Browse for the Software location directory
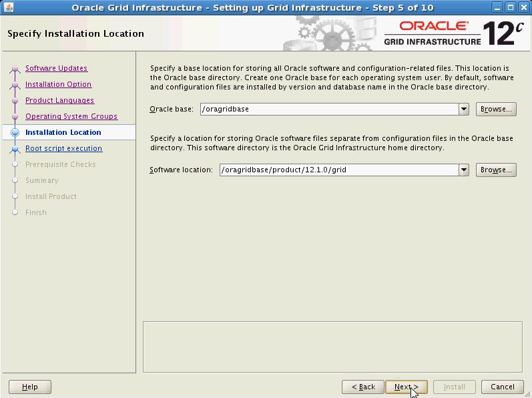The height and width of the screenshot is (398, 532). click(x=496, y=170)
